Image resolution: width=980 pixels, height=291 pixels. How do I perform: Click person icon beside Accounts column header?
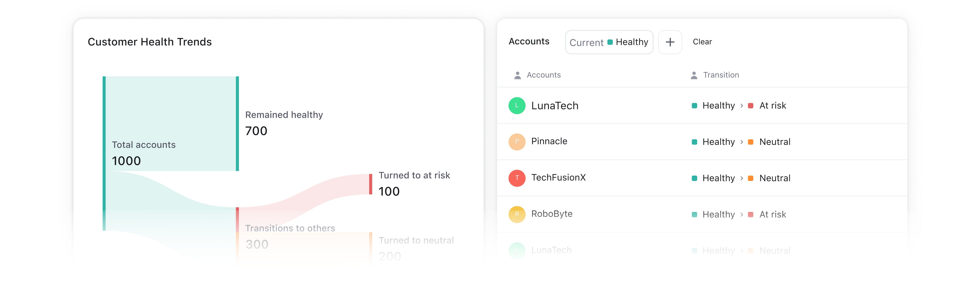517,75
